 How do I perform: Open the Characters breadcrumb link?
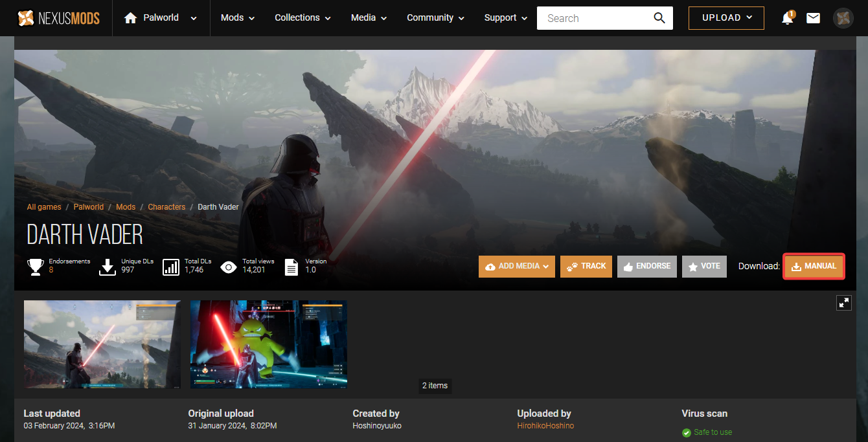(166, 207)
